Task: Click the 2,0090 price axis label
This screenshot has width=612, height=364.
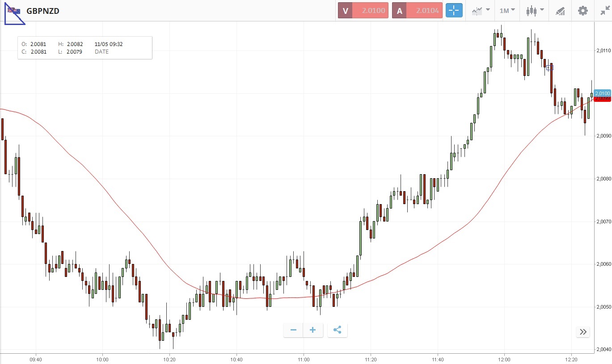Action: pyautogui.click(x=604, y=136)
